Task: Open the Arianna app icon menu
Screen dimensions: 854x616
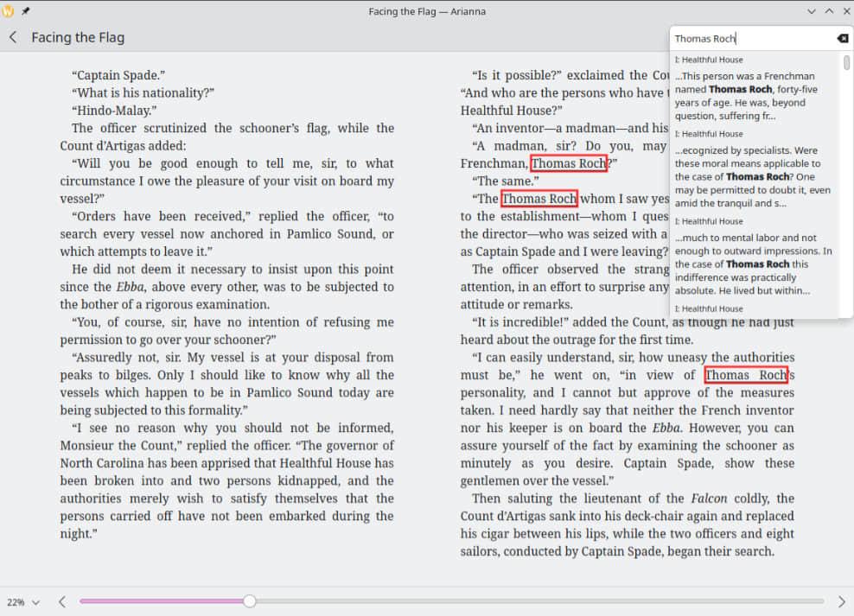Action: click(10, 11)
